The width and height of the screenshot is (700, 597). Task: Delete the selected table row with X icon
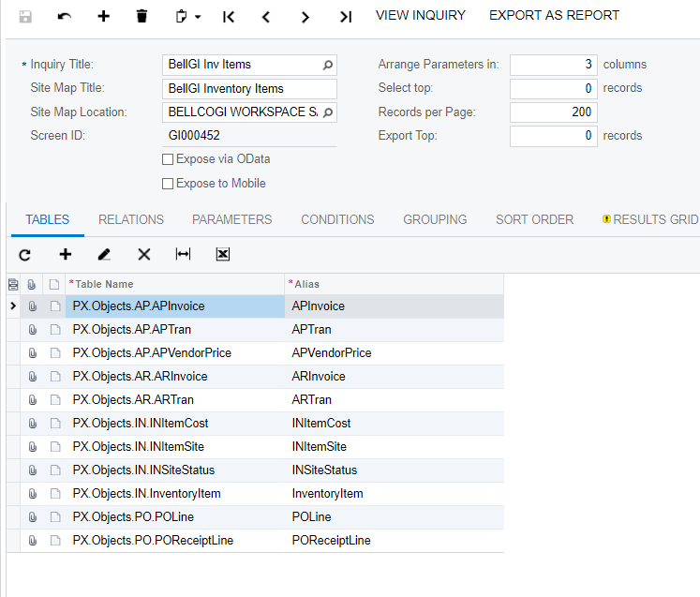pos(143,254)
